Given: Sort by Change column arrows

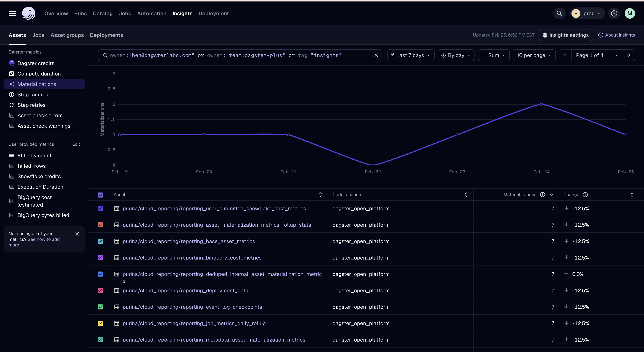Looking at the screenshot, I should pyautogui.click(x=632, y=195).
